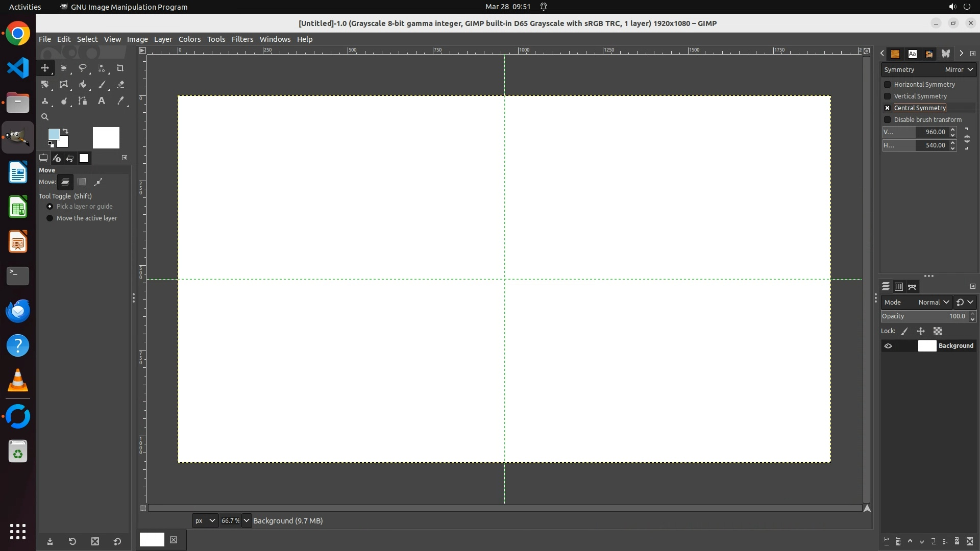The height and width of the screenshot is (551, 980).
Task: Pick the Color Picker eyedropper tool
Action: pyautogui.click(x=120, y=101)
